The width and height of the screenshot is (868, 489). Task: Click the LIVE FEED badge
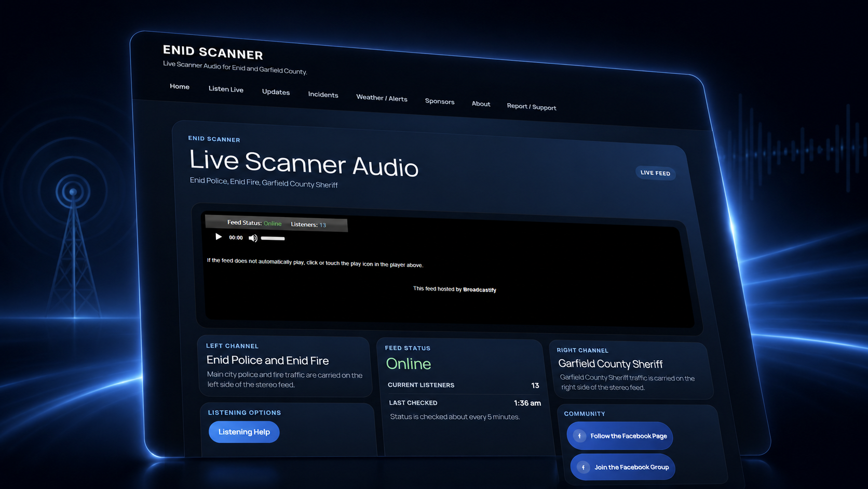point(655,173)
